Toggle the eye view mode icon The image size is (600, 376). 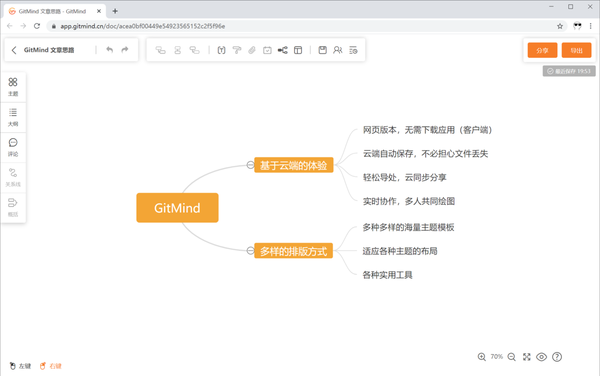pyautogui.click(x=541, y=357)
